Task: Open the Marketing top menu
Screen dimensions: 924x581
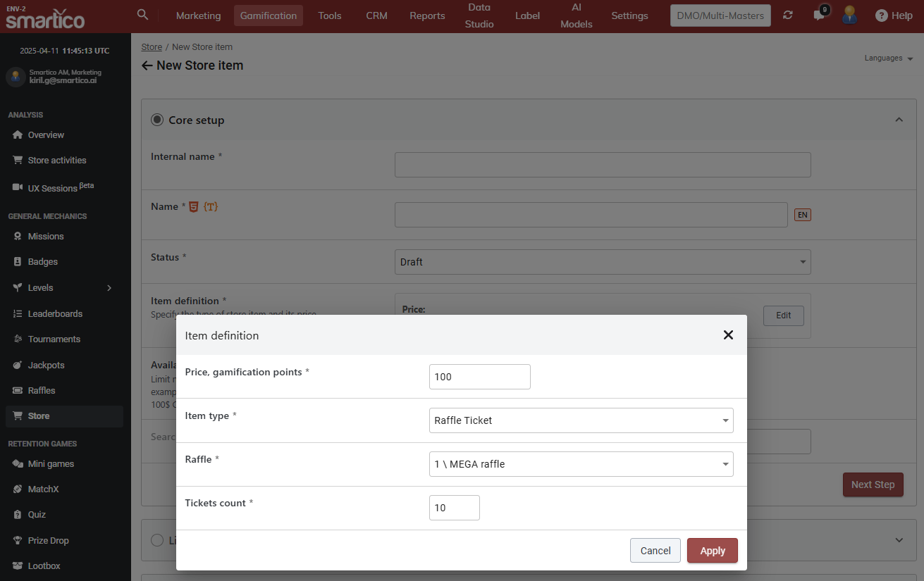Action: click(x=198, y=15)
